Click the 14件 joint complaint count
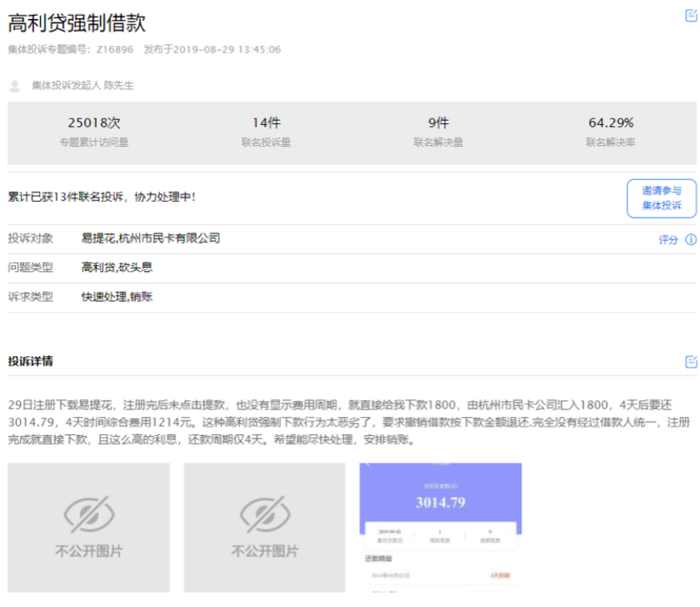The image size is (700, 607). click(266, 123)
